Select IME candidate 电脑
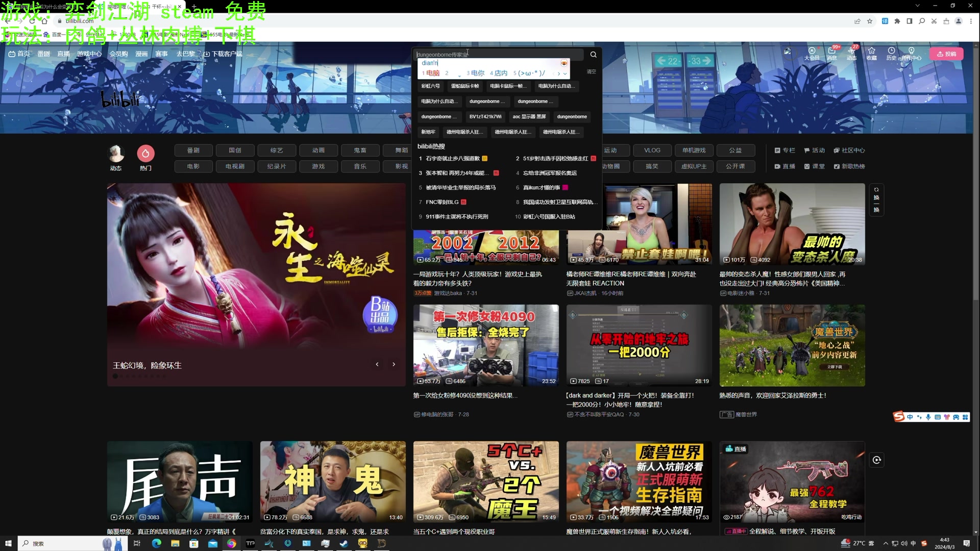 [x=432, y=73]
